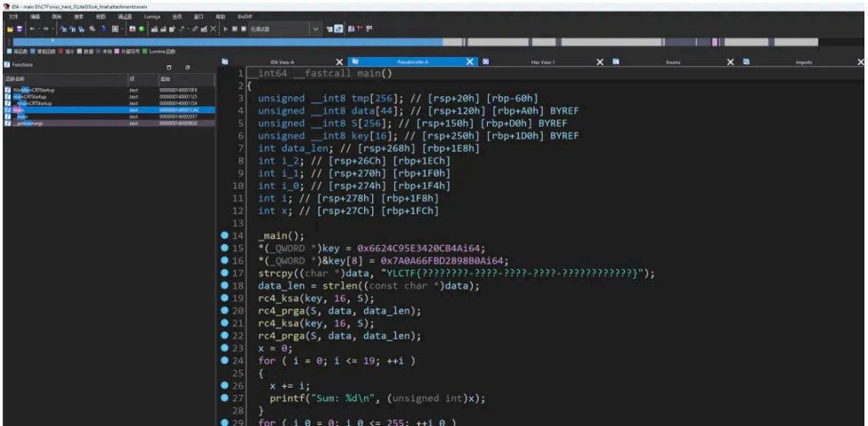Click the navigation band overview bar
This screenshot has width=868, height=426.
pyautogui.click(x=415, y=42)
